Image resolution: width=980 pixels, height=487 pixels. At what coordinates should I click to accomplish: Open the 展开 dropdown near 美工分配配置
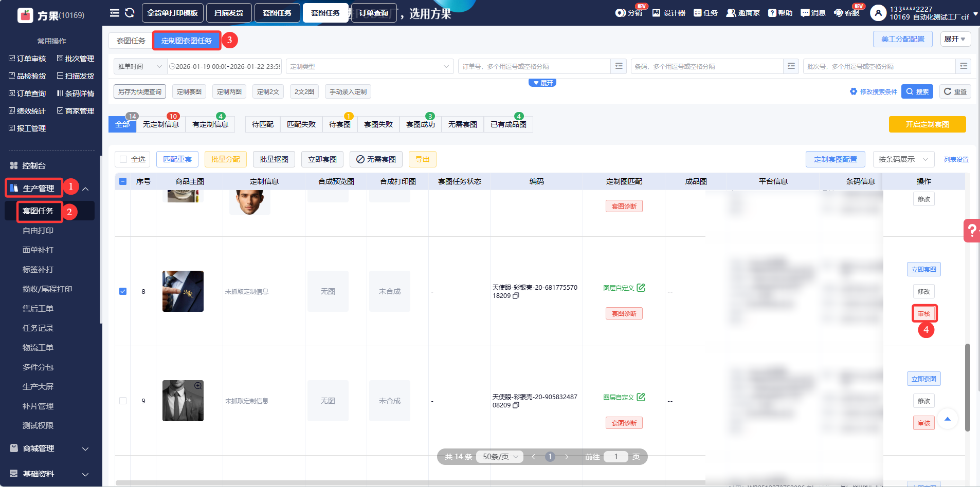coord(955,39)
